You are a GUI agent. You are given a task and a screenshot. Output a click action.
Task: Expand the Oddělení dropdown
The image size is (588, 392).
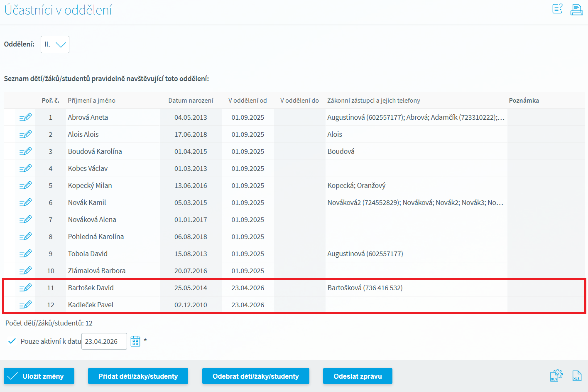[55, 44]
